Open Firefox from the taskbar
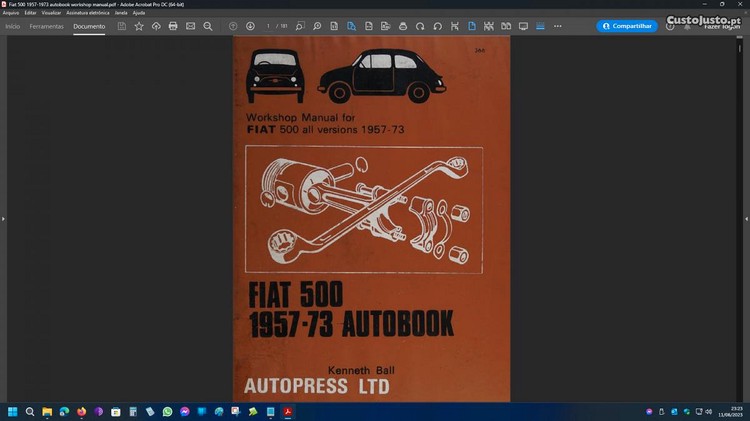This screenshot has width=750, height=421. (82, 411)
